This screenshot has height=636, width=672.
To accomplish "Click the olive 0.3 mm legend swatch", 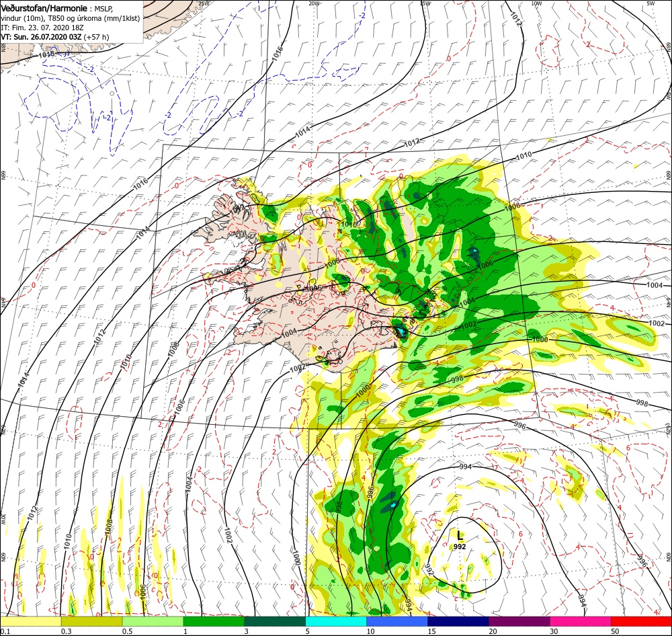I will pyautogui.click(x=91, y=621).
